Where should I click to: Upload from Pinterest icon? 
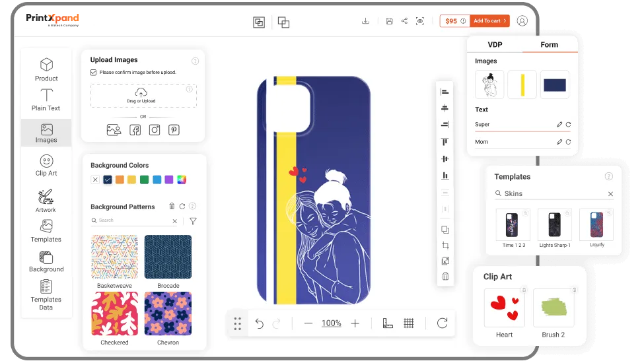pyautogui.click(x=174, y=130)
